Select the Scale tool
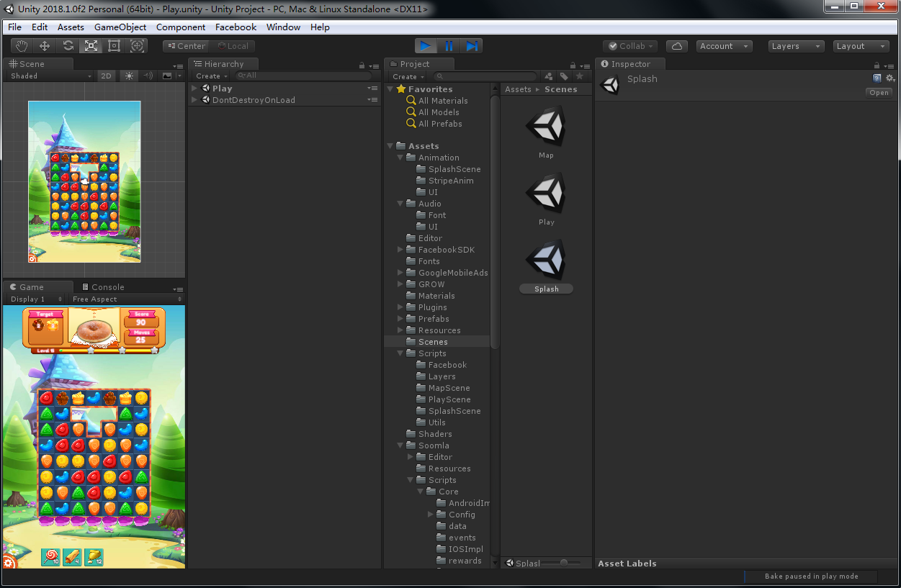 (x=91, y=46)
